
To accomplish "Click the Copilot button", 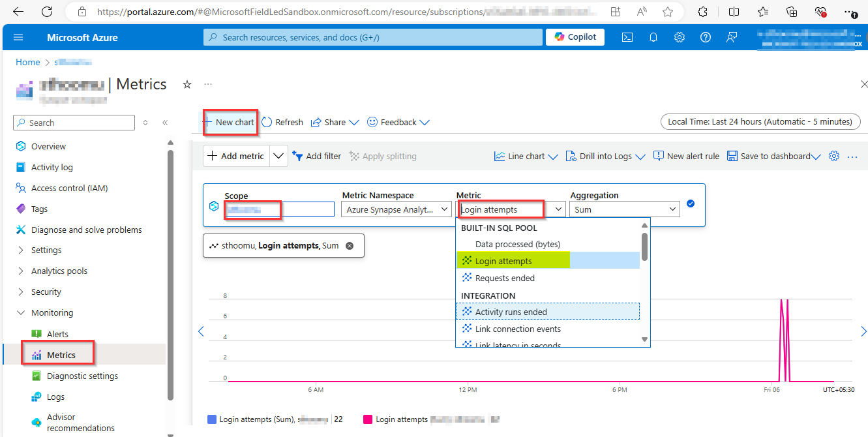I will coord(575,37).
